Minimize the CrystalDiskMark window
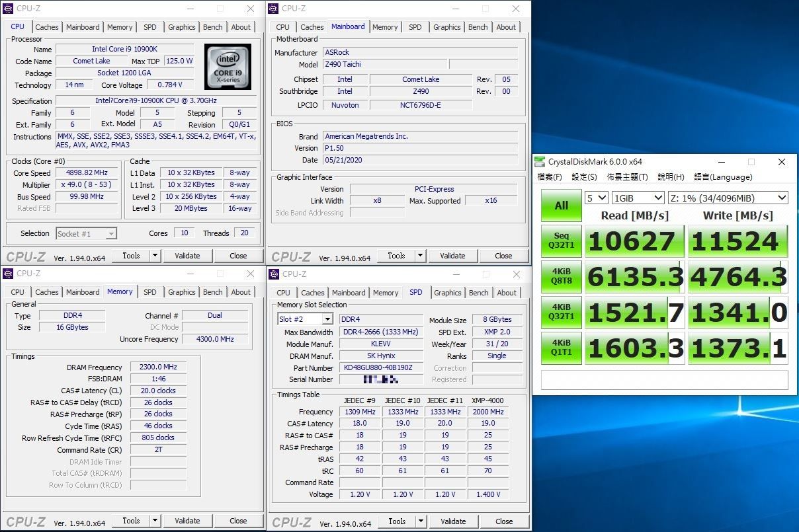 point(720,162)
